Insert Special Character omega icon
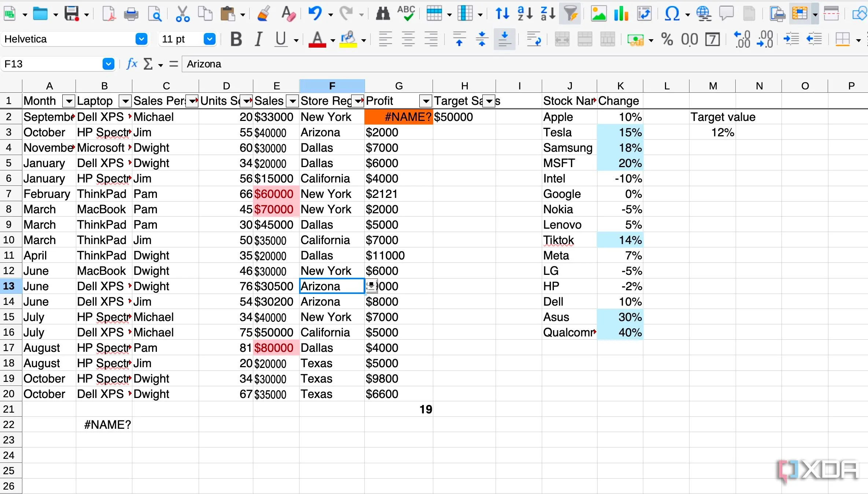Viewport: 868px width, 494px height. point(672,14)
